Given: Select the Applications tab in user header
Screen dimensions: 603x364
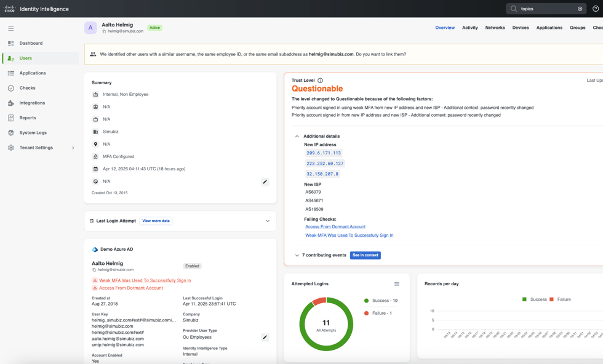Looking at the screenshot, I should pos(549,28).
